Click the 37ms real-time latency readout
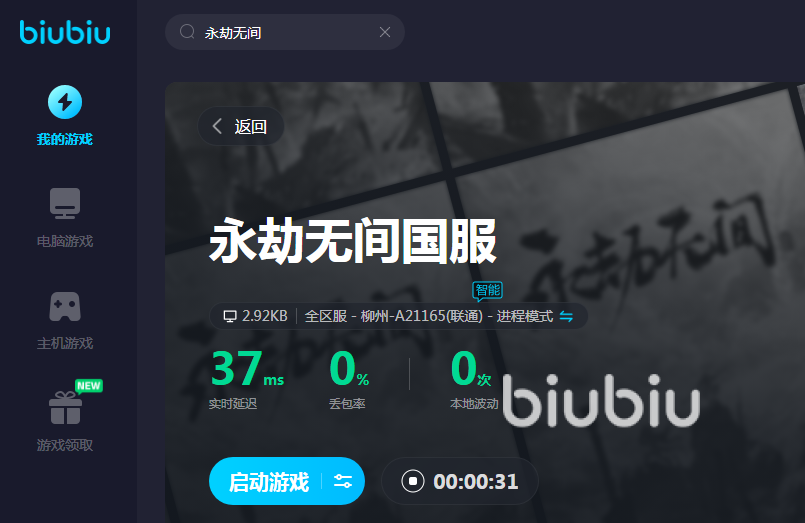Image resolution: width=805 pixels, height=523 pixels. (x=247, y=369)
